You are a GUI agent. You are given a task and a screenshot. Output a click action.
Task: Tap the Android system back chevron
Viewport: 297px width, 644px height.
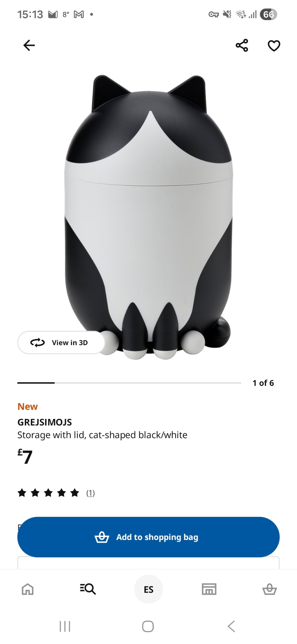231,626
